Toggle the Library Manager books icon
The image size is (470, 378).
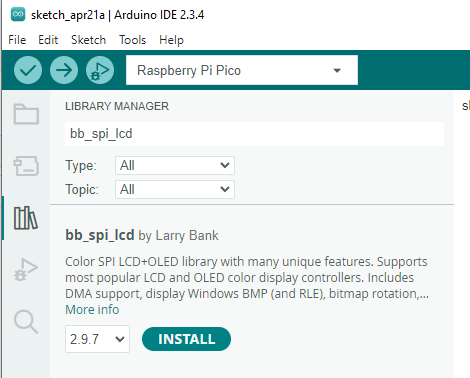(26, 218)
